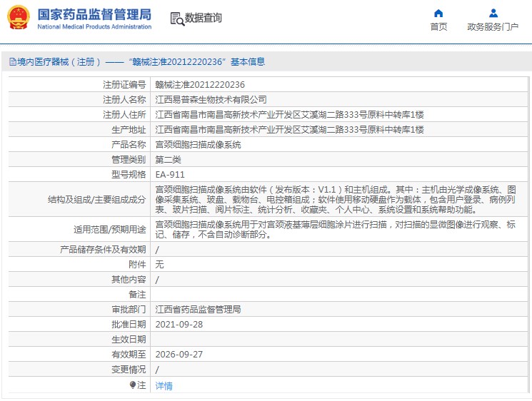Click the 附件 label

click(x=137, y=265)
